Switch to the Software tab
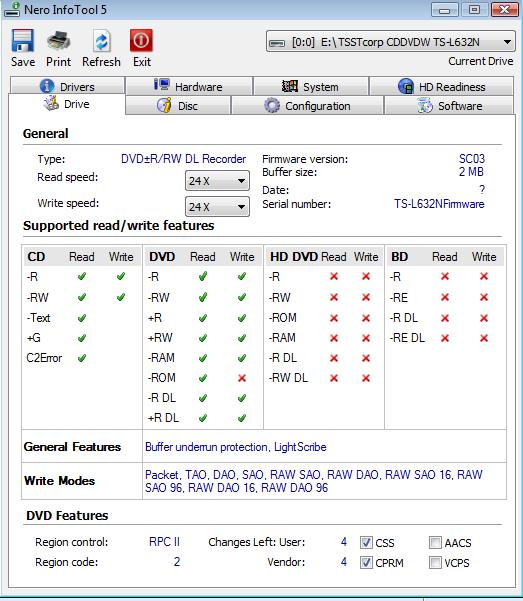 (449, 105)
